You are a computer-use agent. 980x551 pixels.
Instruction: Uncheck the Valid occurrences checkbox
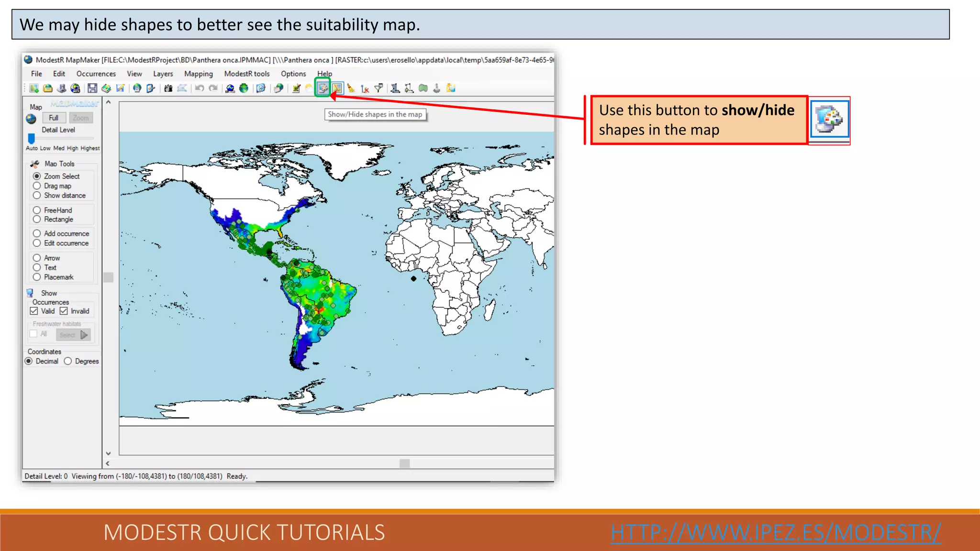(x=34, y=311)
